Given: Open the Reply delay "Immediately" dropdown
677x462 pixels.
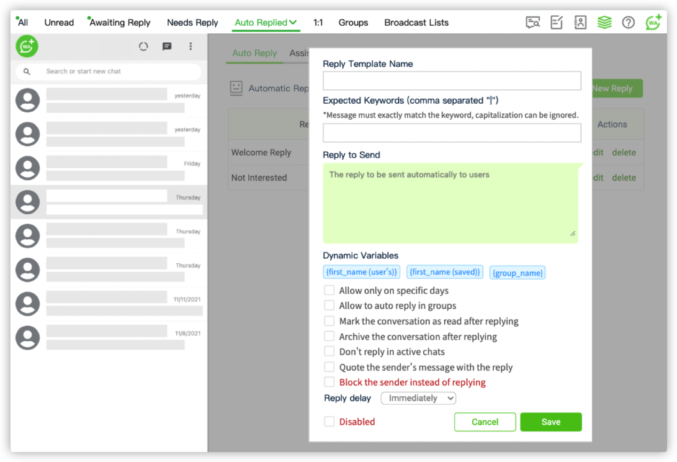Looking at the screenshot, I should click(418, 398).
